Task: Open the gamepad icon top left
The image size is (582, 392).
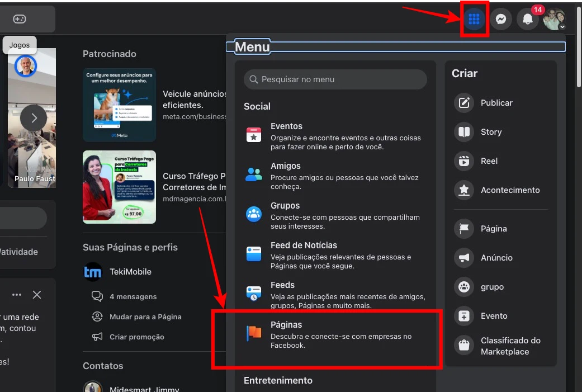Action: click(20, 18)
